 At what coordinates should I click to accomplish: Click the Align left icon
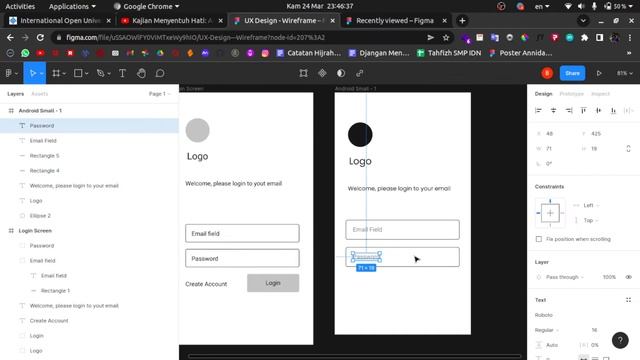tap(538, 111)
